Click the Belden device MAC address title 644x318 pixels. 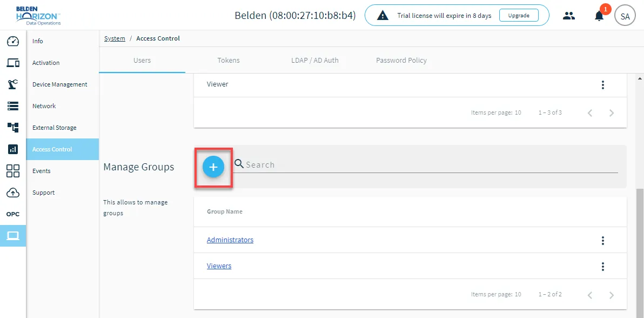click(295, 16)
